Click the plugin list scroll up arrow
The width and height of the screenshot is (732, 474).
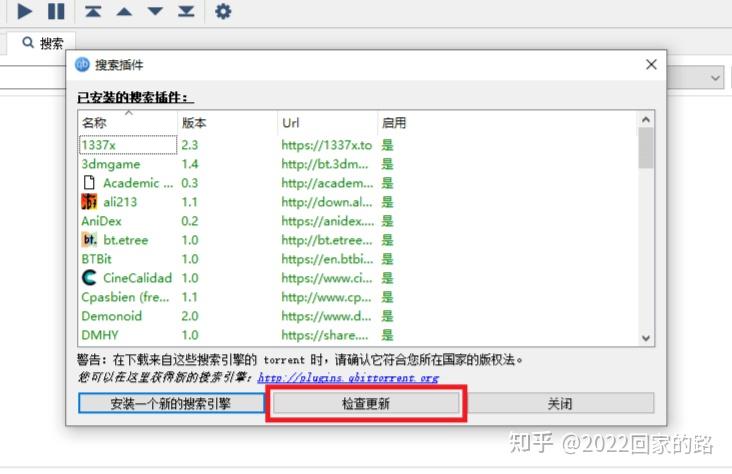[x=646, y=120]
